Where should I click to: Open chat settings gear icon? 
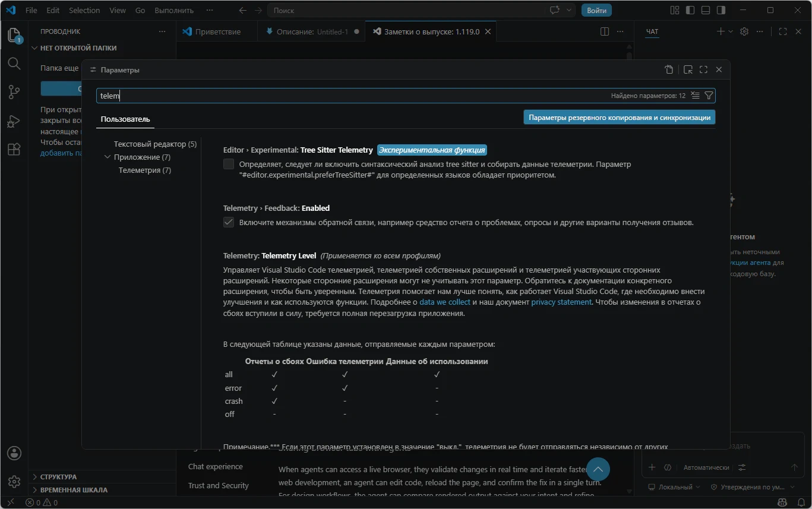point(744,31)
